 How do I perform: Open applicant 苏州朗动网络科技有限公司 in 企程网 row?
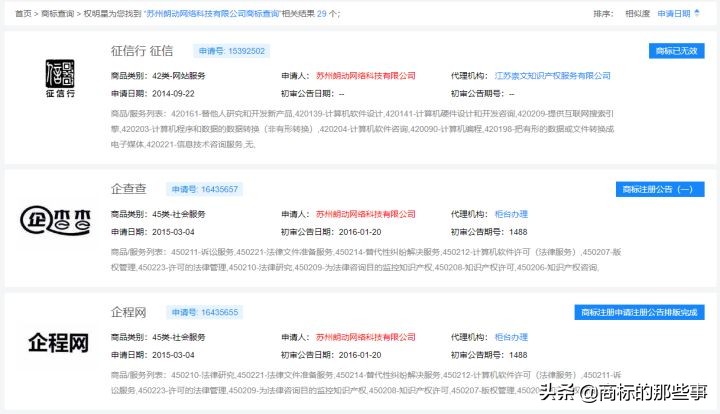tap(366, 337)
